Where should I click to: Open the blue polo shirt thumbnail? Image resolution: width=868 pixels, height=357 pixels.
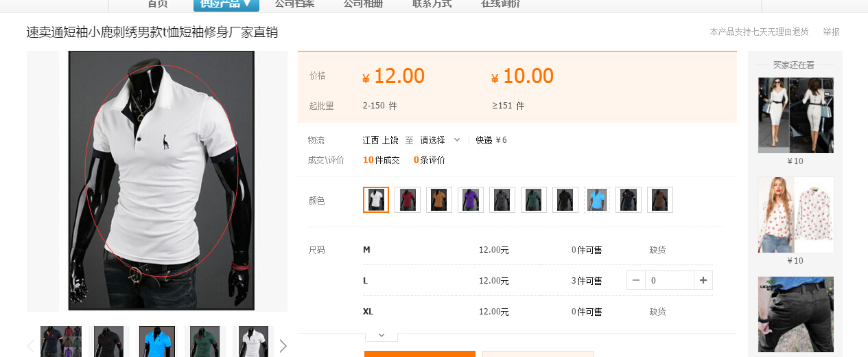tap(157, 341)
